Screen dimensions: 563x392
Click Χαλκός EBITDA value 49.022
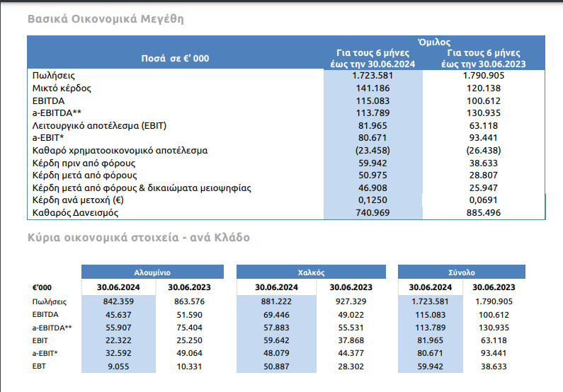[351, 315]
